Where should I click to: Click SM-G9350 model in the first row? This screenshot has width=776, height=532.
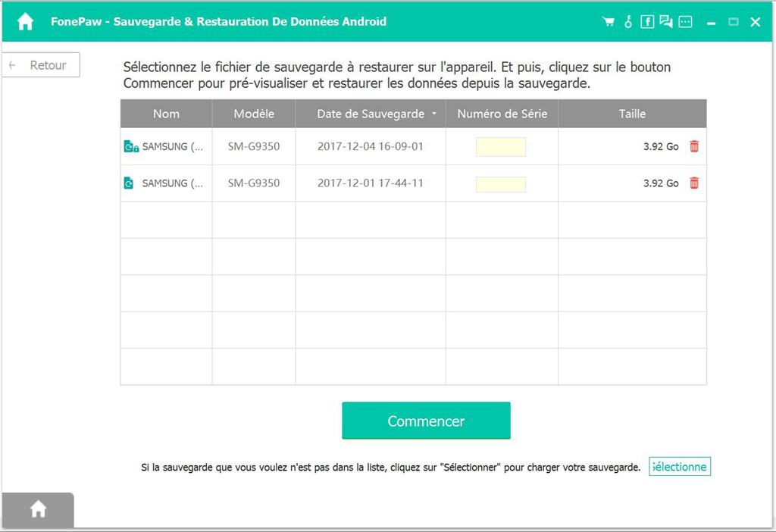tap(254, 146)
